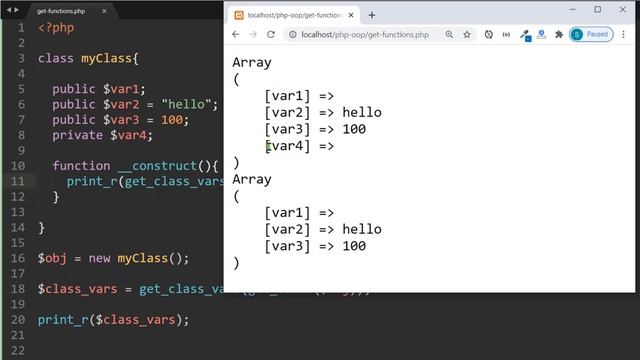The height and width of the screenshot is (360, 640).
Task: Select the localhost/php-oop/get-function browser tab
Action: 293,15
